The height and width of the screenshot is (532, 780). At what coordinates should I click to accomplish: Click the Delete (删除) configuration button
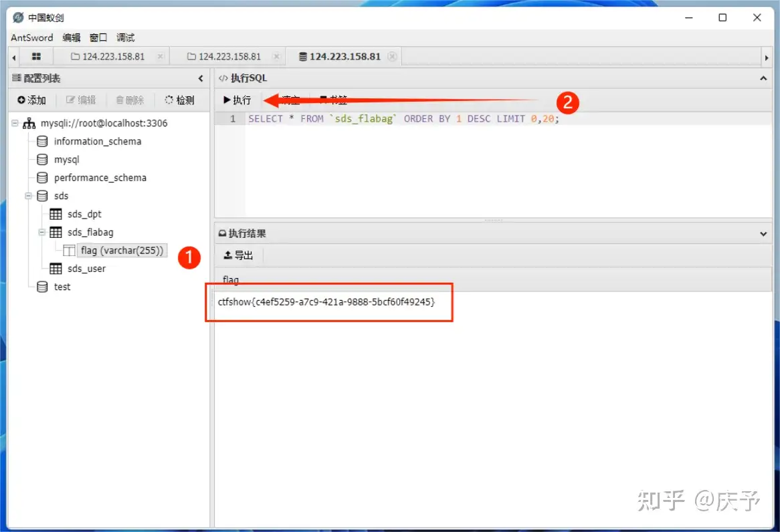tap(130, 100)
